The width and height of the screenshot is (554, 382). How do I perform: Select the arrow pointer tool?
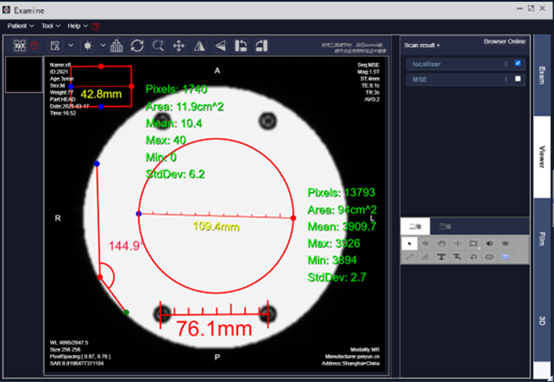(409, 243)
